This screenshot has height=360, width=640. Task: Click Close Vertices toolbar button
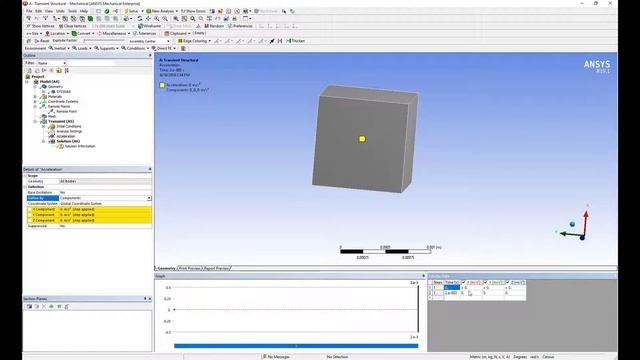tap(72, 26)
